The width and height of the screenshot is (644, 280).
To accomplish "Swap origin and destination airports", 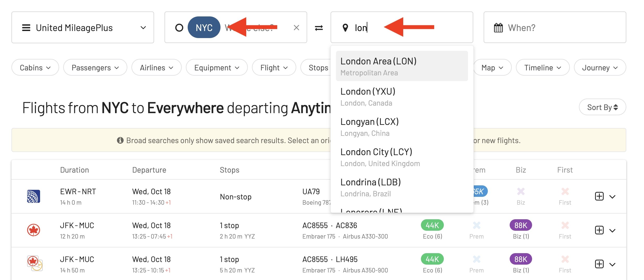I will pos(319,28).
